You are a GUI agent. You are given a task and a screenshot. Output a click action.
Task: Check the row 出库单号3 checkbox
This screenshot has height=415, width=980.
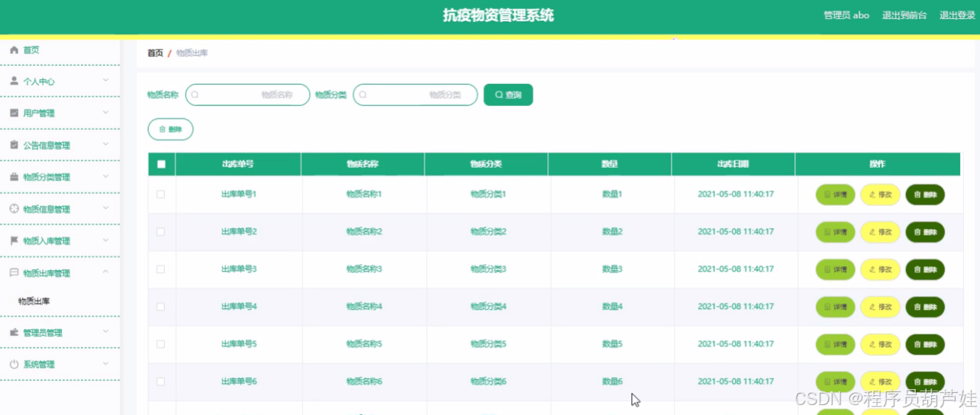161,269
